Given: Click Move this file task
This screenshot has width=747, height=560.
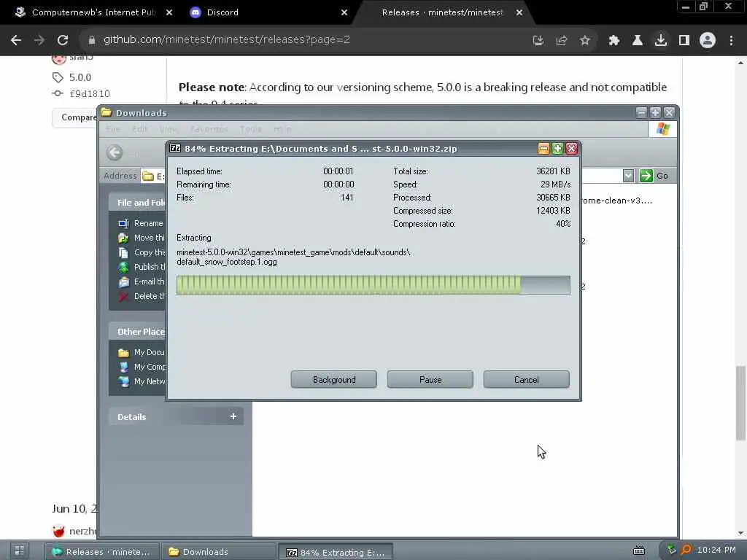Looking at the screenshot, I should point(142,238).
